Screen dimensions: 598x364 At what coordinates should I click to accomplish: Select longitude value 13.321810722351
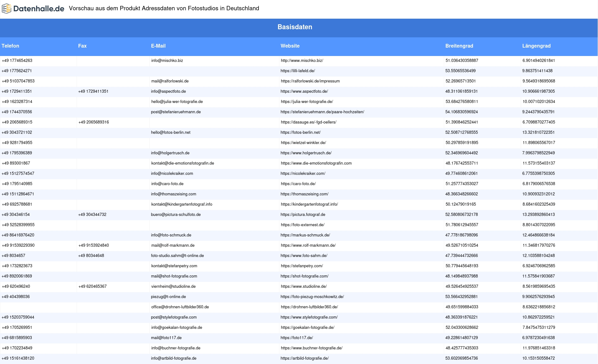click(x=539, y=133)
